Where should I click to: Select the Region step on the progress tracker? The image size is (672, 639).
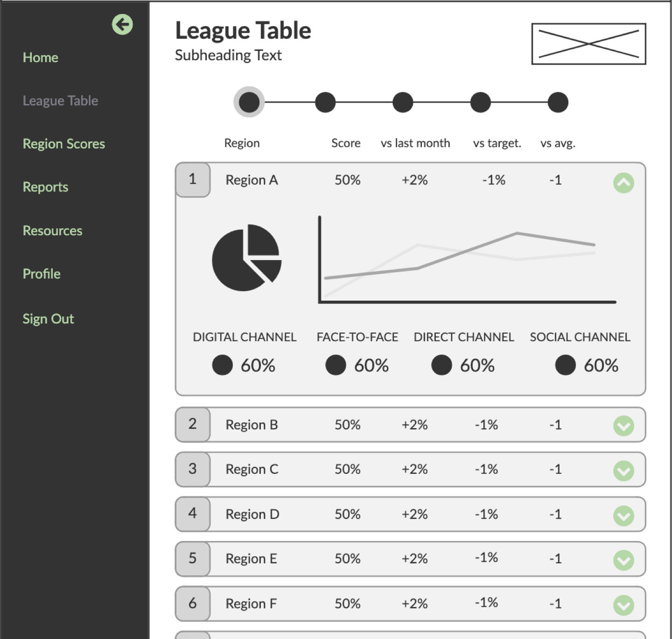pyautogui.click(x=249, y=102)
